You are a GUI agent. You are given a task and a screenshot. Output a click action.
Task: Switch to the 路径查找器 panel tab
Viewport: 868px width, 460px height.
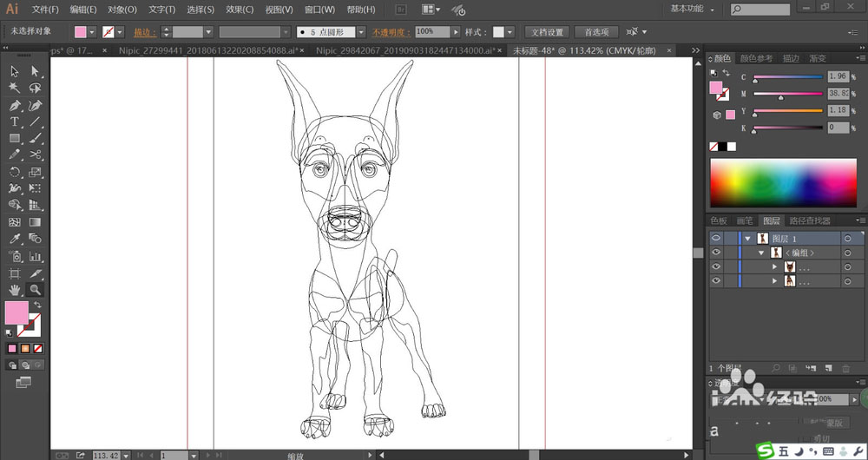810,220
